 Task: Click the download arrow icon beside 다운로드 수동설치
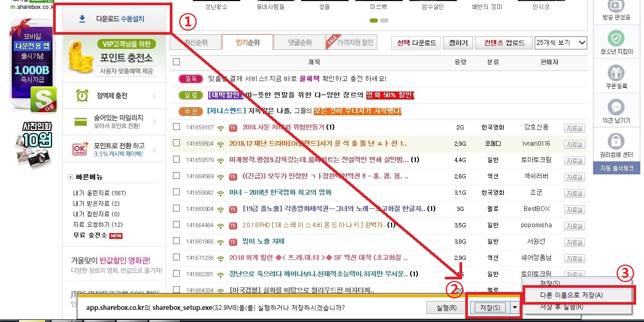tap(82, 19)
